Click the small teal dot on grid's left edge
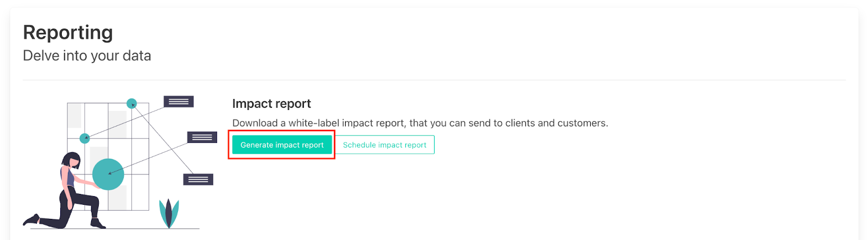The image size is (868, 240). [x=85, y=138]
